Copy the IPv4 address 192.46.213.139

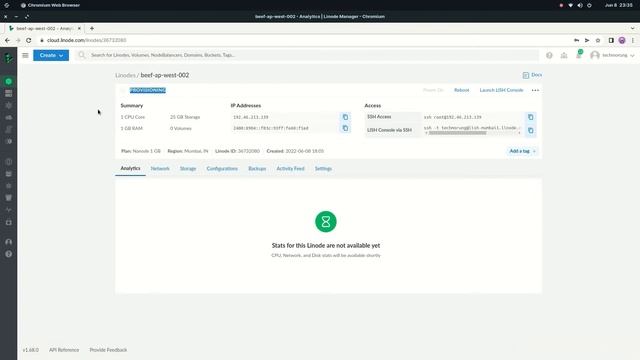(345, 117)
